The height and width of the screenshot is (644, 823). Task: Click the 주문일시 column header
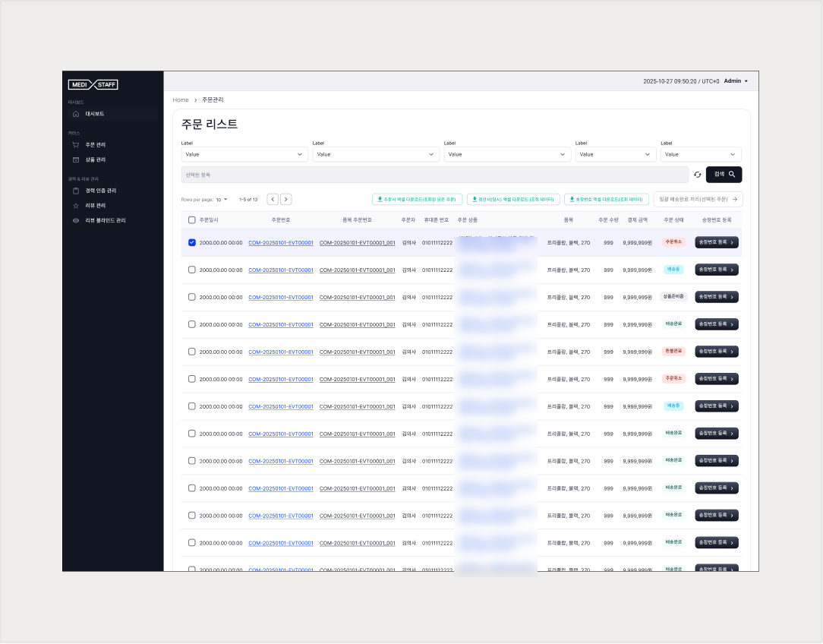pyautogui.click(x=209, y=220)
